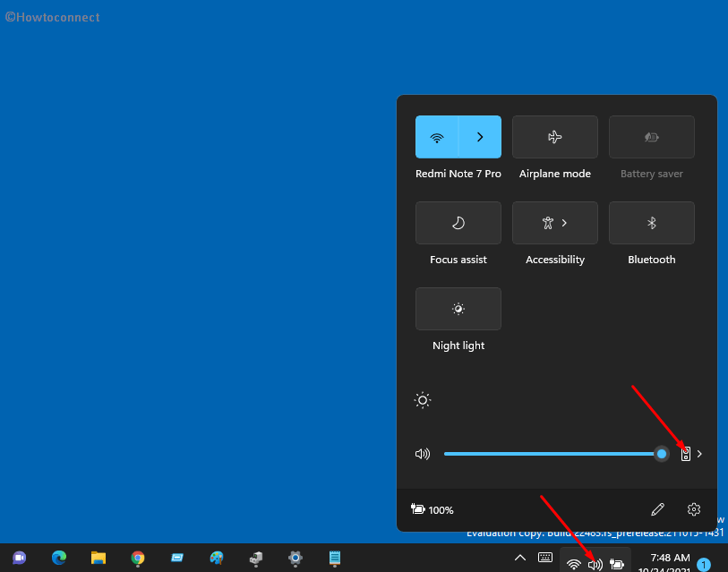The image size is (728, 572).
Task: Edit quick settings with pencil icon
Action: coord(657,509)
